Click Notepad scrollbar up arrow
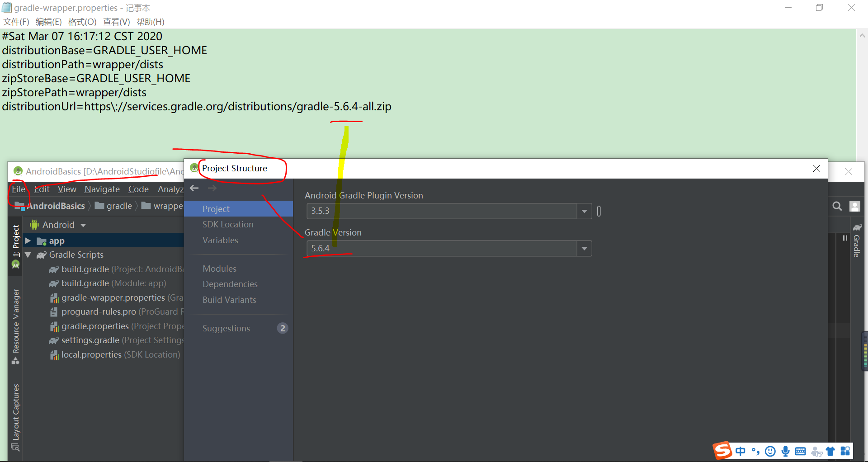Image resolution: width=868 pixels, height=462 pixels. [862, 35]
